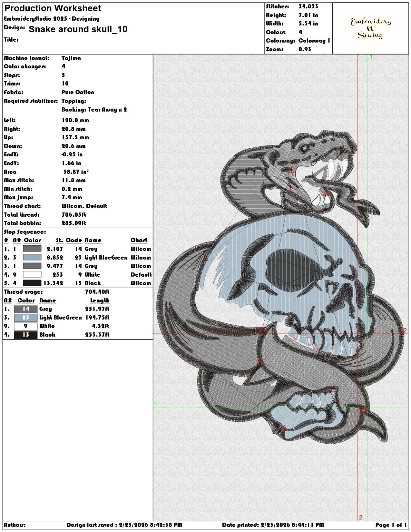Click red guide marker '2' at right edge

pyautogui.click(x=405, y=330)
